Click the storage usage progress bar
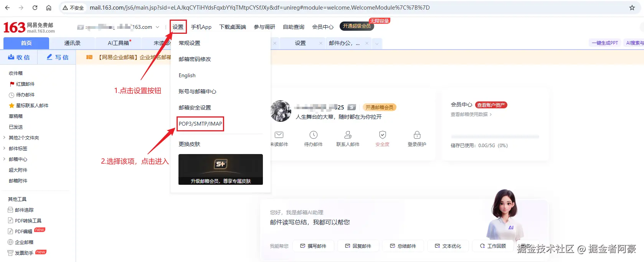 [x=495, y=137]
